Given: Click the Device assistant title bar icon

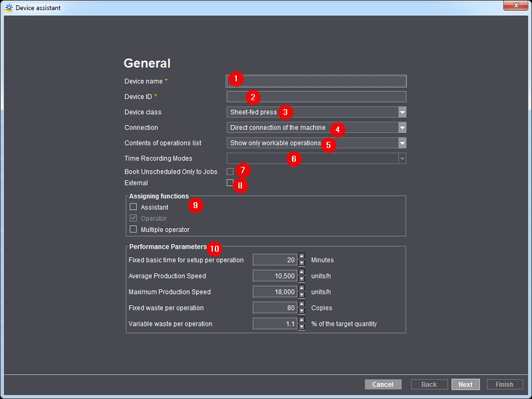Looking at the screenshot, I should click(x=8, y=7).
